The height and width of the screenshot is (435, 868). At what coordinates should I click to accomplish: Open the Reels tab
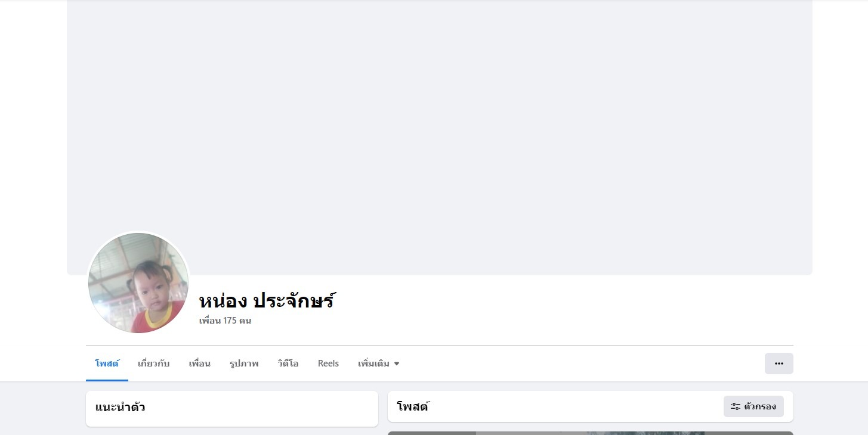tap(328, 363)
